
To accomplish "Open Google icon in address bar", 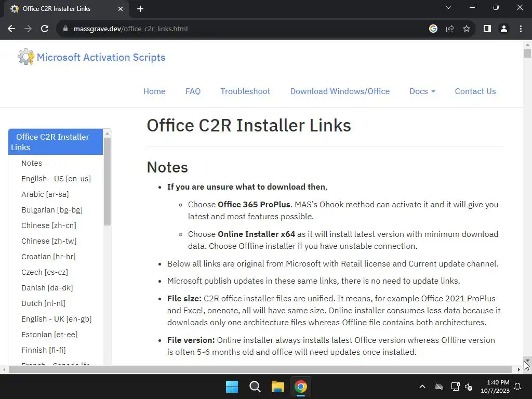I will click(433, 29).
